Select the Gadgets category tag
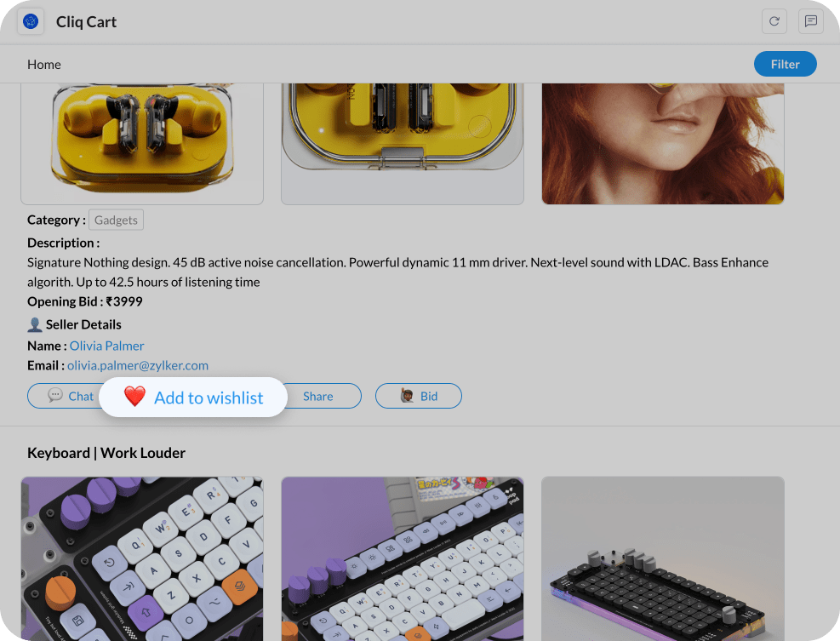The height and width of the screenshot is (641, 840). [x=116, y=220]
